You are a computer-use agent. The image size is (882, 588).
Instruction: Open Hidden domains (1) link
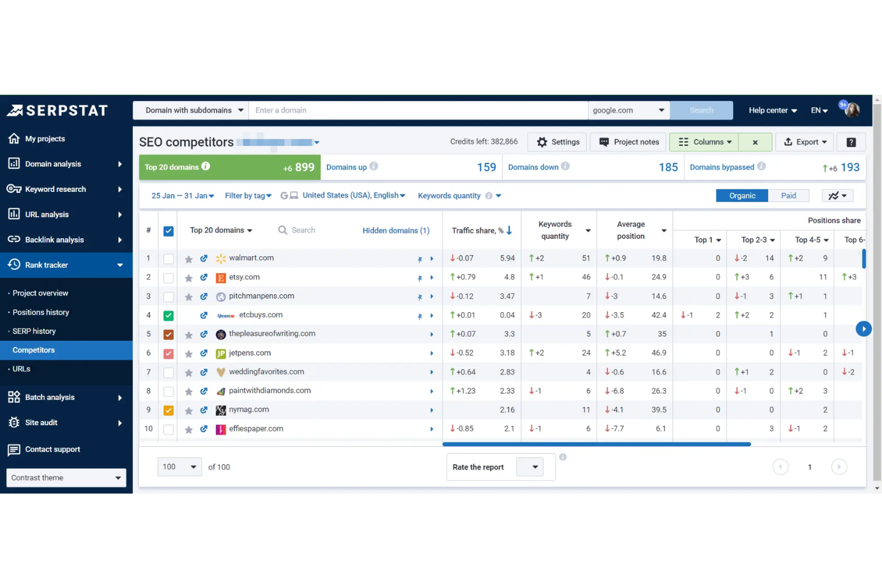coord(396,231)
